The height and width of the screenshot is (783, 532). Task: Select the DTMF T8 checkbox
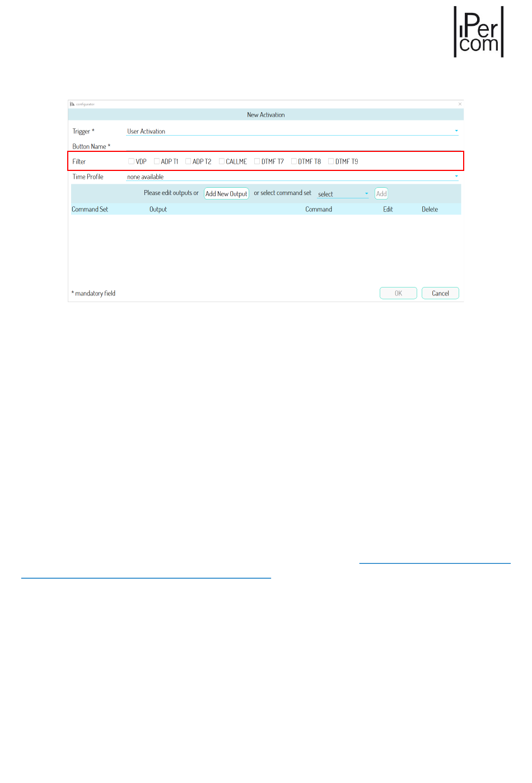click(294, 161)
